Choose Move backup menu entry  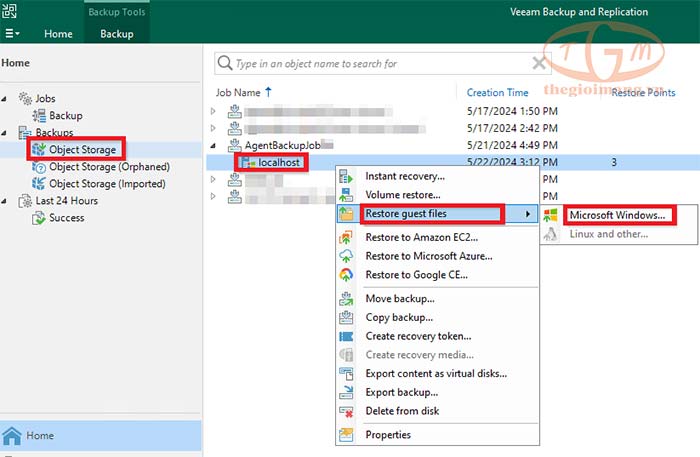click(400, 299)
